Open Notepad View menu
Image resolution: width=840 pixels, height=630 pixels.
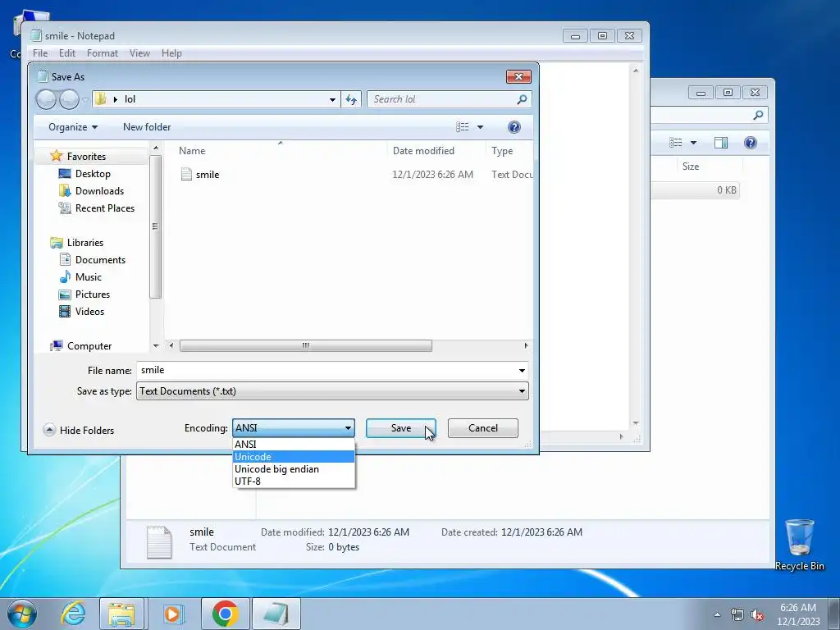click(139, 53)
